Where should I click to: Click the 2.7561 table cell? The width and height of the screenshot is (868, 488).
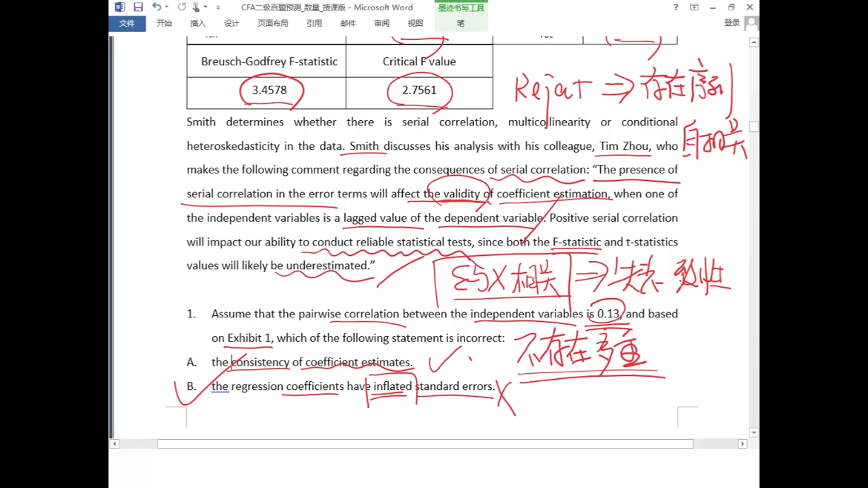point(419,93)
